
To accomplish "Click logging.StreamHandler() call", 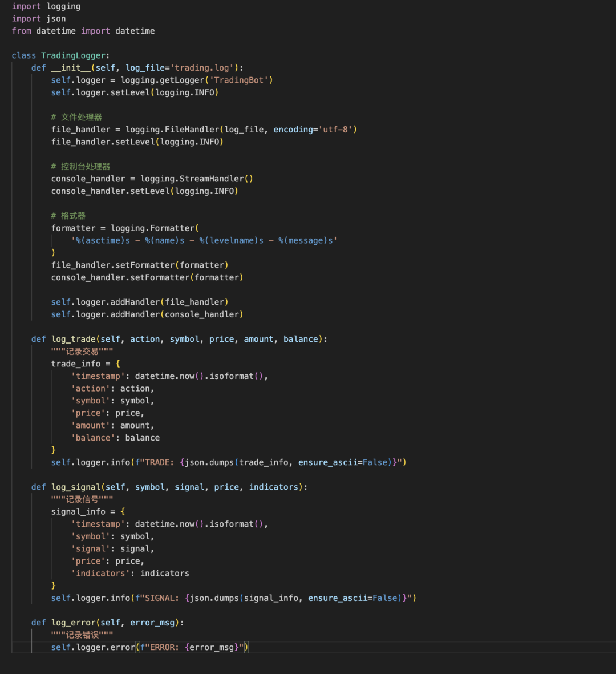I will pyautogui.click(x=197, y=179).
